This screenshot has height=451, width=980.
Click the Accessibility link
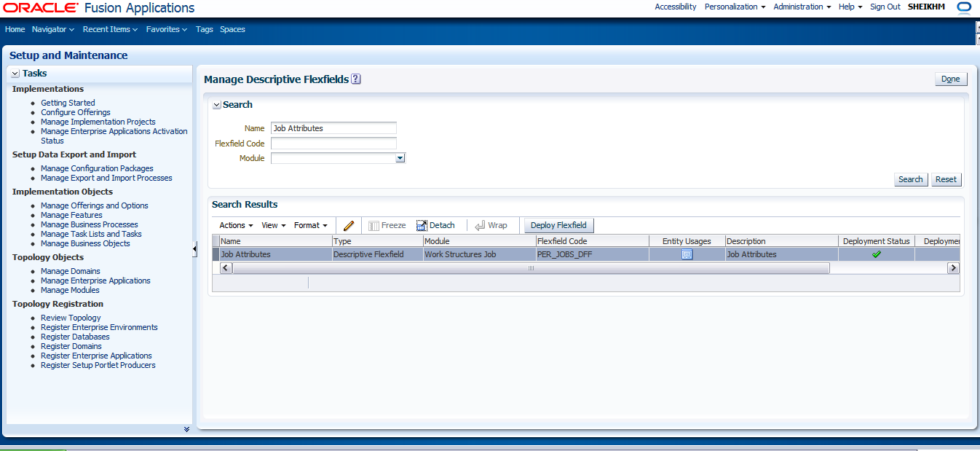coord(675,7)
